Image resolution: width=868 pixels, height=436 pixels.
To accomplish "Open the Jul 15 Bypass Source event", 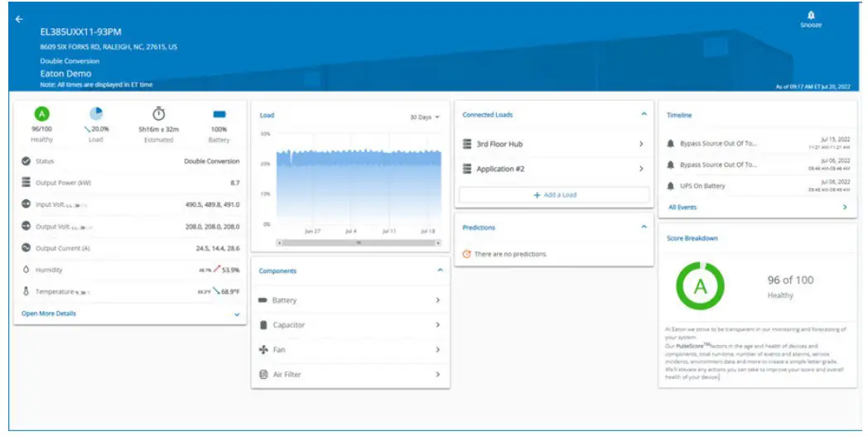I will coord(758,144).
